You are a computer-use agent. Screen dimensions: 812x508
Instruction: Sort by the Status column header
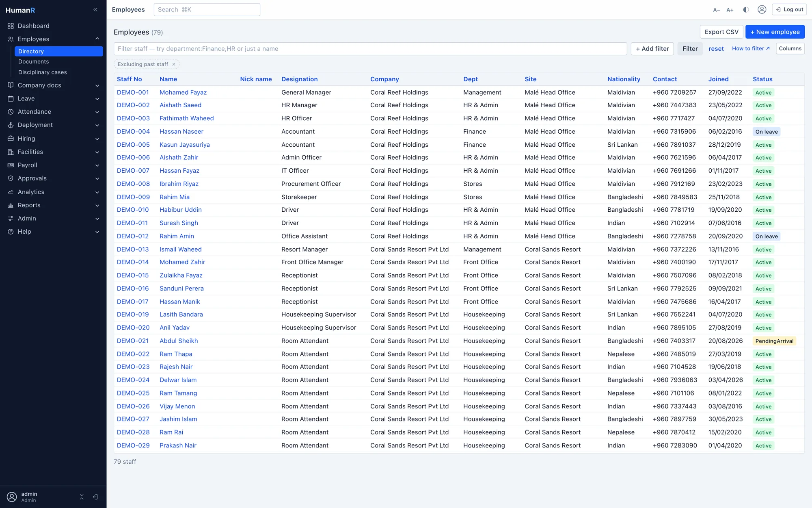[x=762, y=79]
